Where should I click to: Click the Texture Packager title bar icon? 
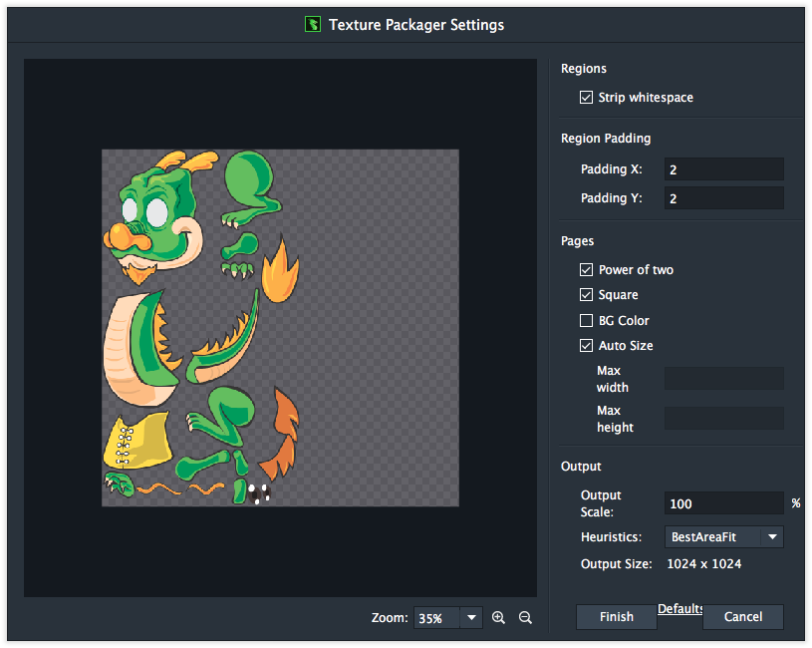coord(312,24)
